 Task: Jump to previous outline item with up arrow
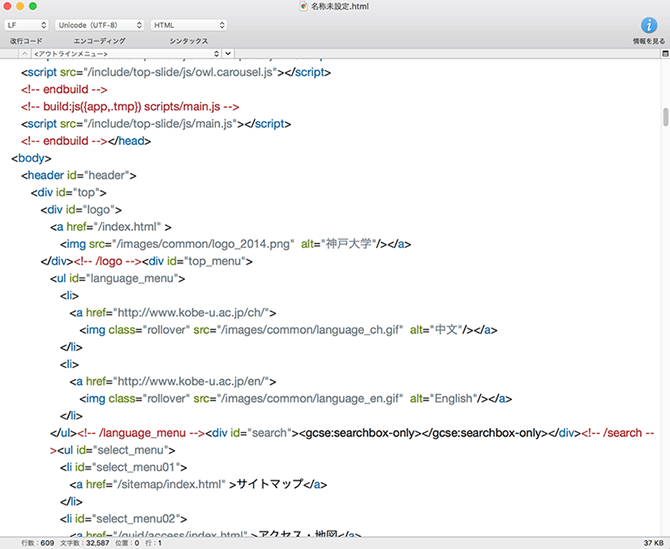[25, 52]
